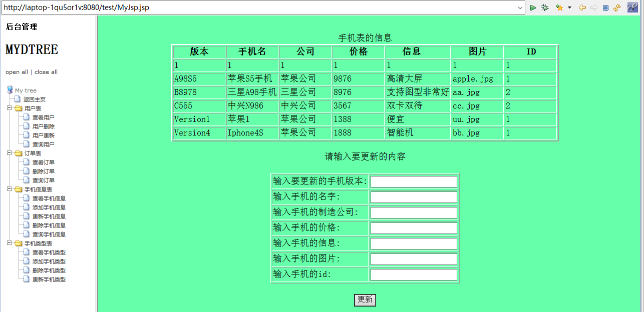Click the phone id input field
The height and width of the screenshot is (312, 644).
pyautogui.click(x=414, y=274)
